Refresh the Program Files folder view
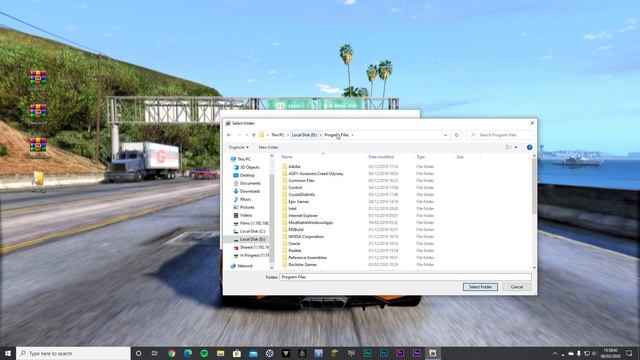Screen dimensions: 640x360 coord(457,135)
